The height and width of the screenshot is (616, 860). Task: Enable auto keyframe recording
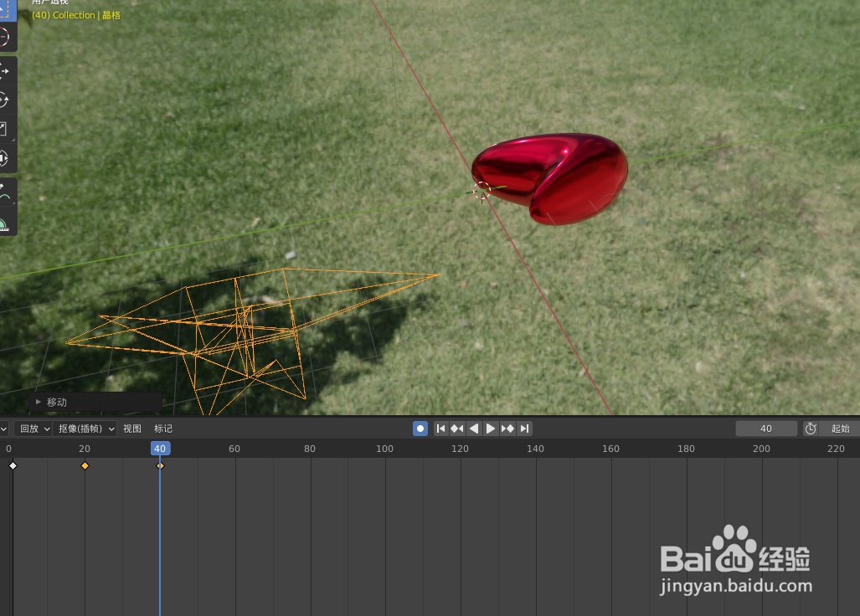[420, 428]
